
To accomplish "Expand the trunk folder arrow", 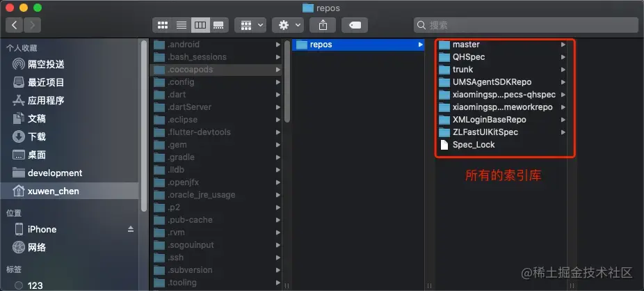I will [x=563, y=70].
